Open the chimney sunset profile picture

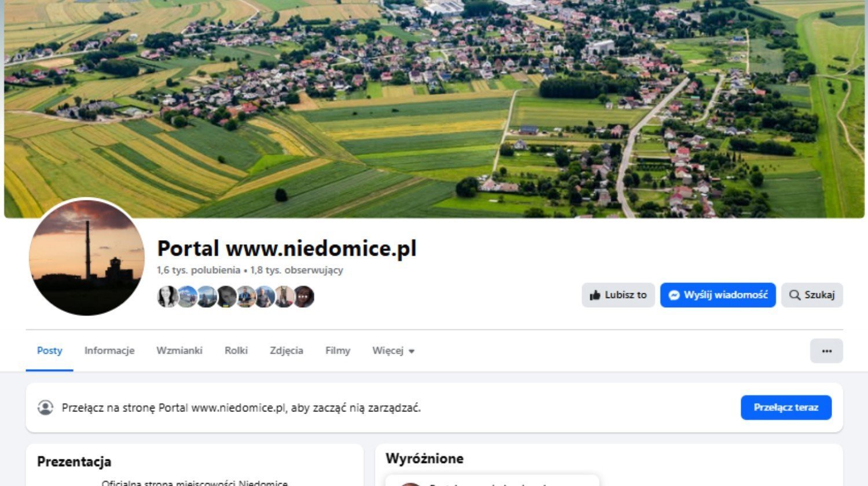tap(87, 257)
